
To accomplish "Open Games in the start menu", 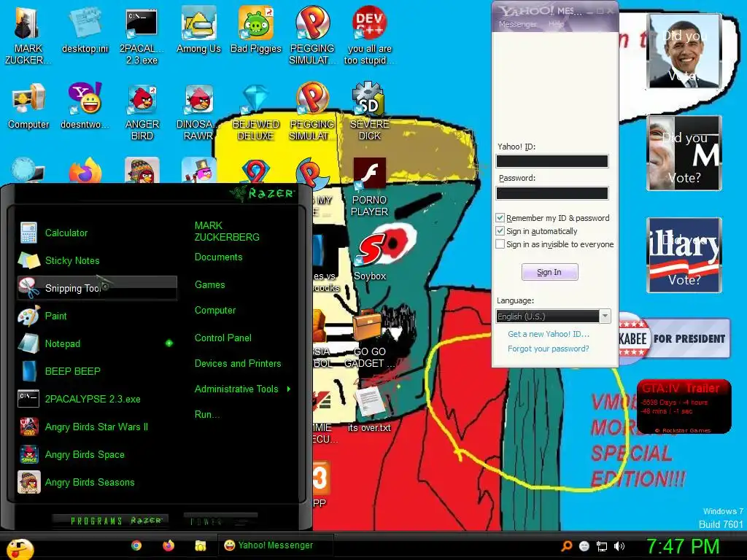I will pyautogui.click(x=209, y=285).
